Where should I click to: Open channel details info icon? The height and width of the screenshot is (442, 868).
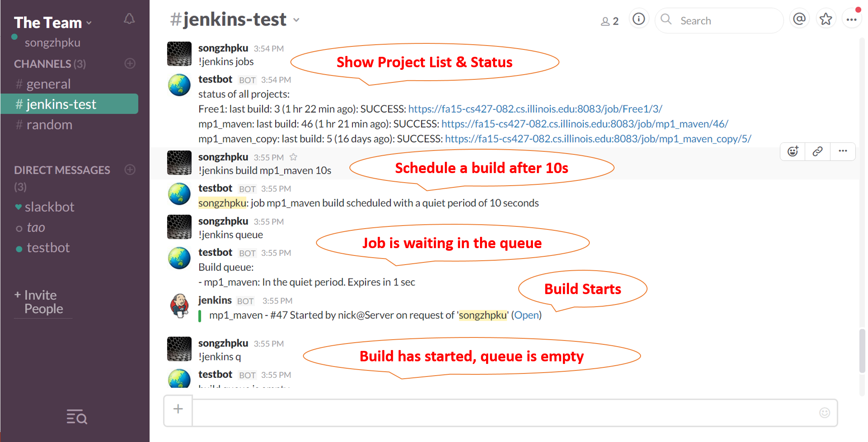pyautogui.click(x=638, y=19)
